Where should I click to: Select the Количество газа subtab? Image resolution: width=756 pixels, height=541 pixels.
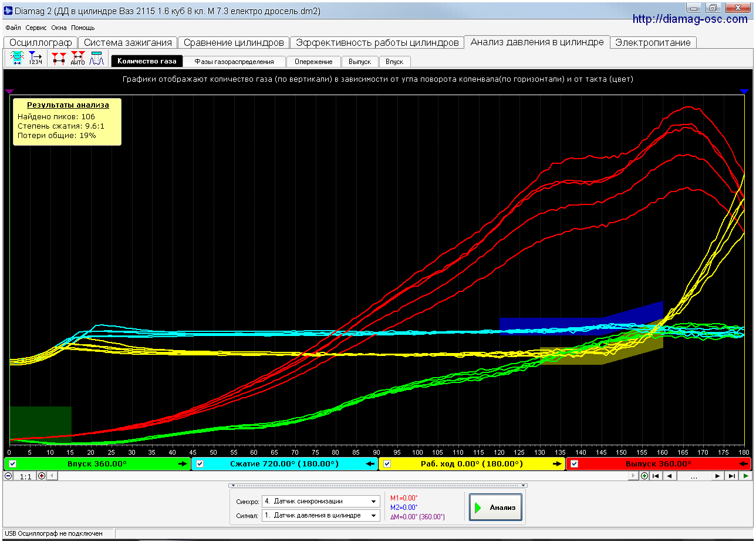coord(147,62)
